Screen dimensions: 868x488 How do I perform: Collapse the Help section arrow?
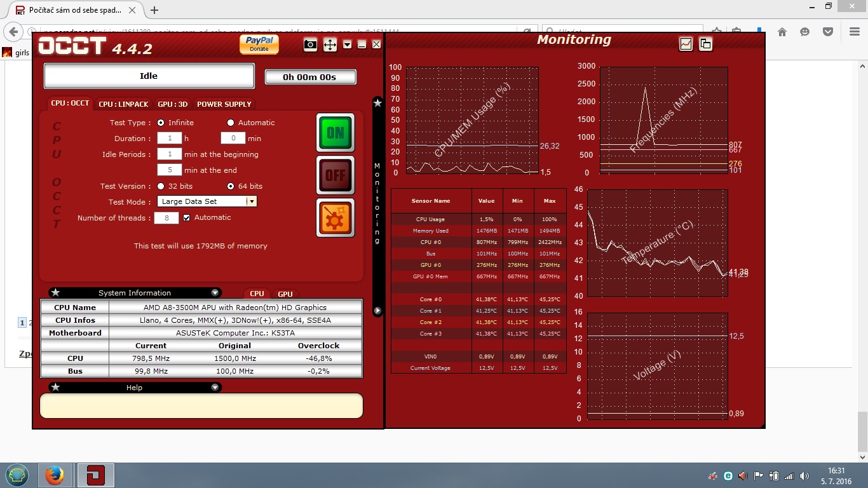coord(215,388)
